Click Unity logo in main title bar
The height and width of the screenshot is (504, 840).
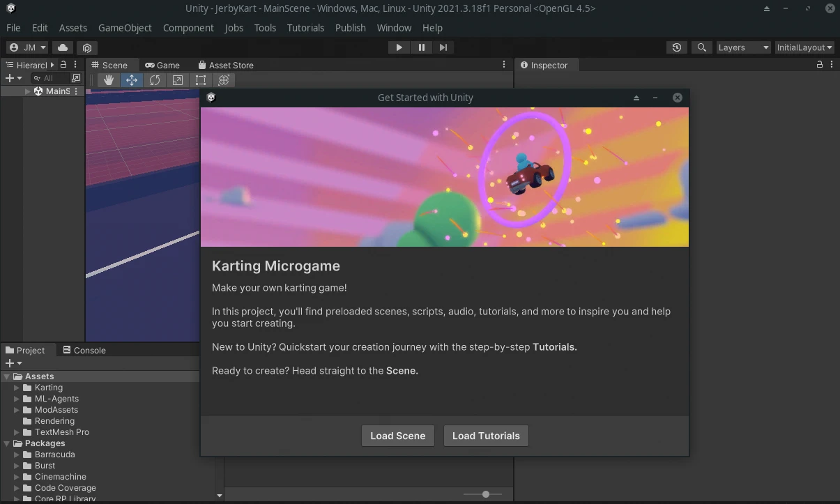click(10, 8)
